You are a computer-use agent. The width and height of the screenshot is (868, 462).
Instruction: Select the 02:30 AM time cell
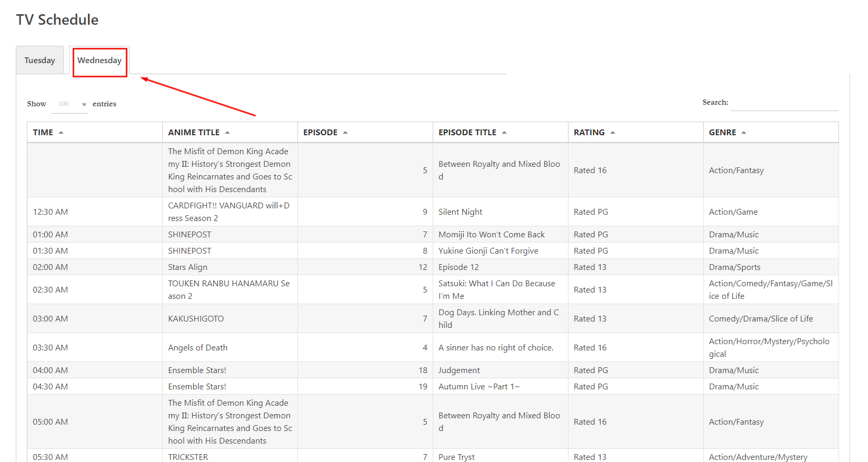[95, 290]
